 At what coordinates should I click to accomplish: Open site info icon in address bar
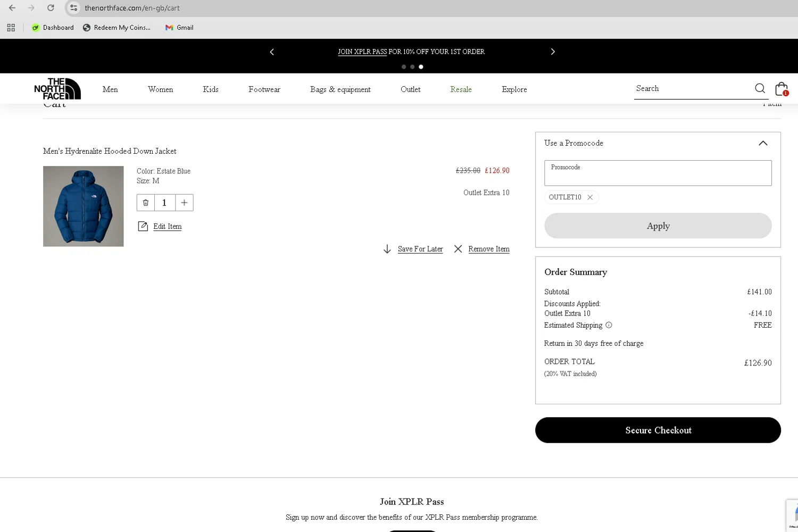point(74,8)
